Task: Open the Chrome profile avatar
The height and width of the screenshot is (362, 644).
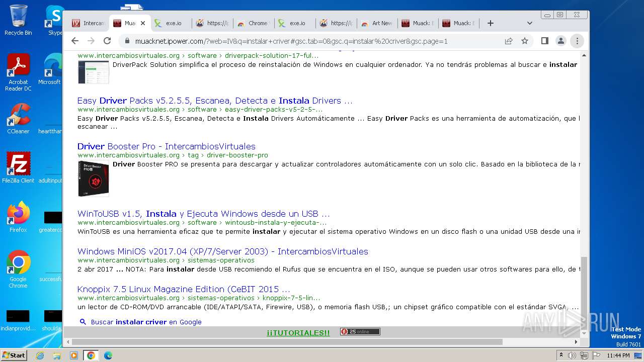Action: (x=560, y=41)
